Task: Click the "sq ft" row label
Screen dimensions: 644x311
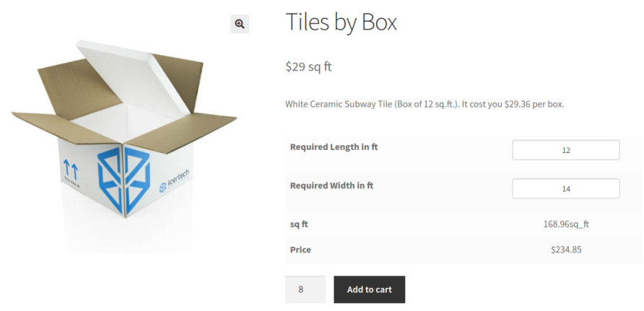Action: 299,224
